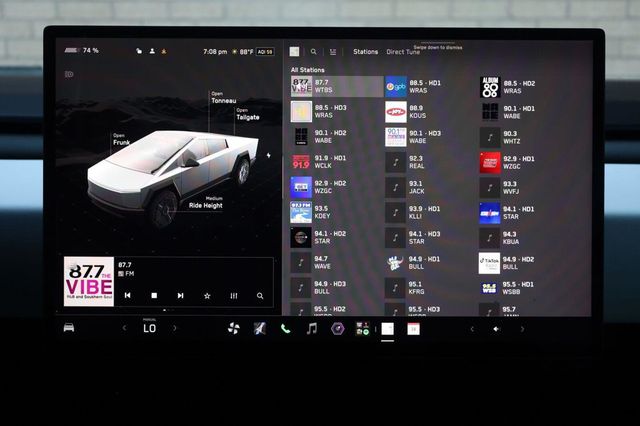Image resolution: width=640 pixels, height=426 pixels.
Task: Open the purple hexagon camera app
Action: [x=338, y=328]
